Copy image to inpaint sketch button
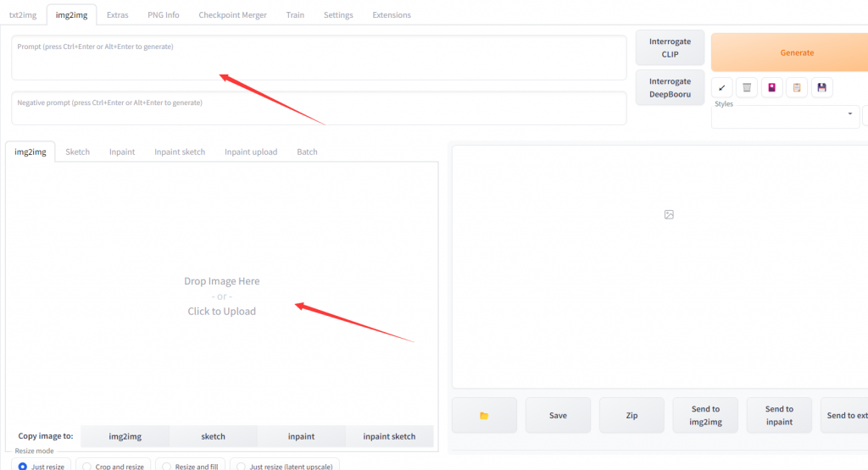This screenshot has height=470, width=868. coord(389,436)
